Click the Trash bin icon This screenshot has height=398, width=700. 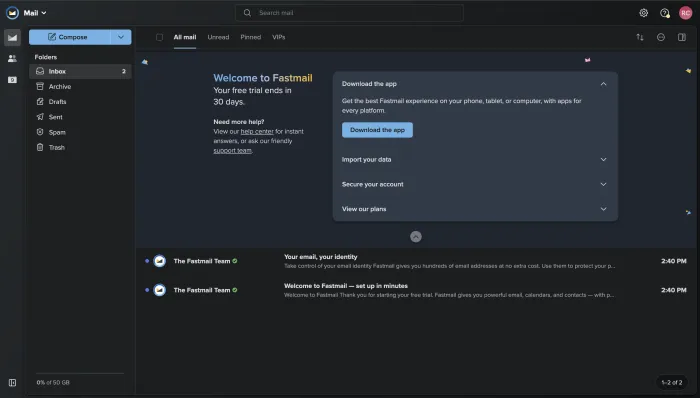(40, 147)
